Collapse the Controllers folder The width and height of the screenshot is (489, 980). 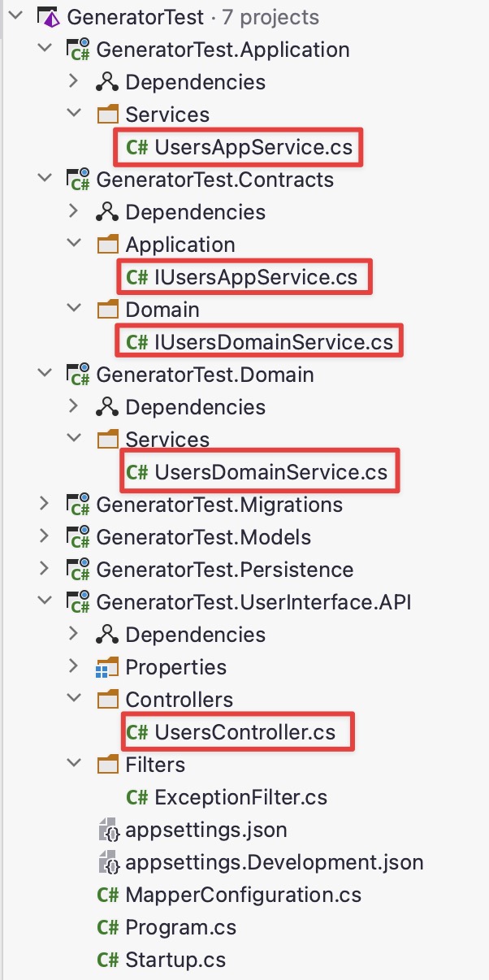(x=73, y=700)
